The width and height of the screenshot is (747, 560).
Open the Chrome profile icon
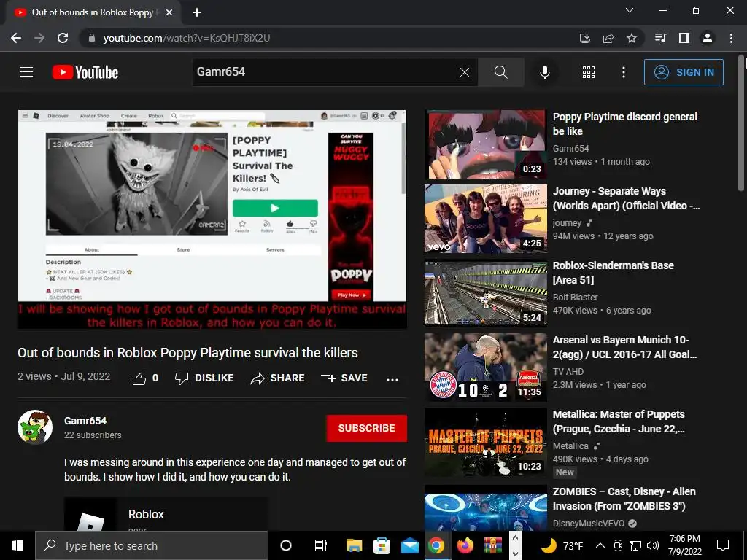pos(708,38)
